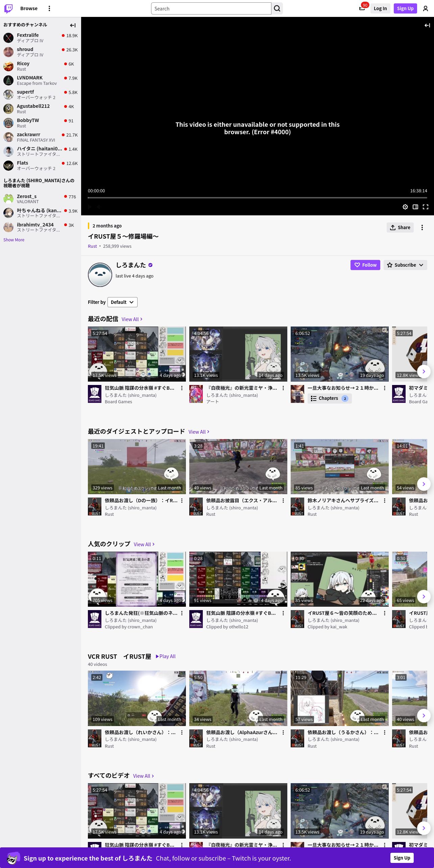Open しろまんた channel avatar
Screen dimensions: 434x868
[100, 274]
